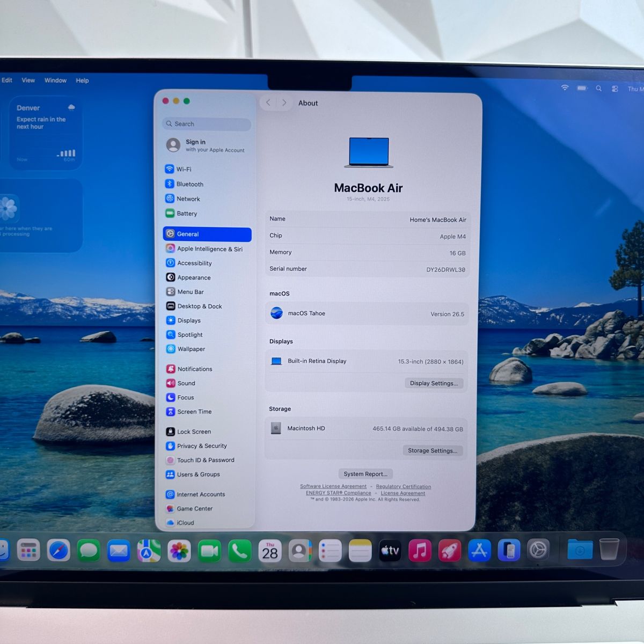Open the Help menu

(x=82, y=80)
